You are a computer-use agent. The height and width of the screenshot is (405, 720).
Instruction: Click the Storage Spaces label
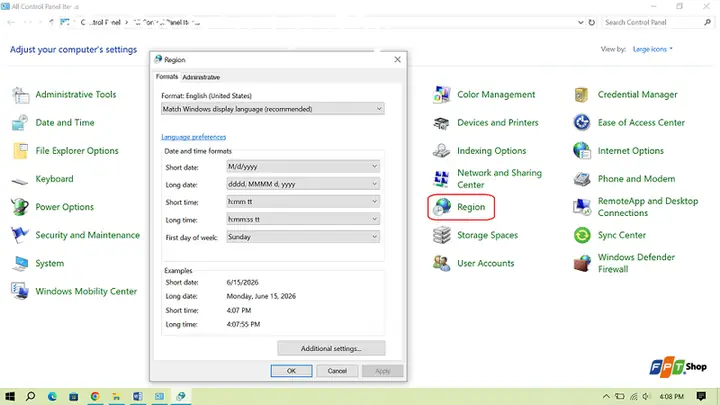pyautogui.click(x=487, y=235)
